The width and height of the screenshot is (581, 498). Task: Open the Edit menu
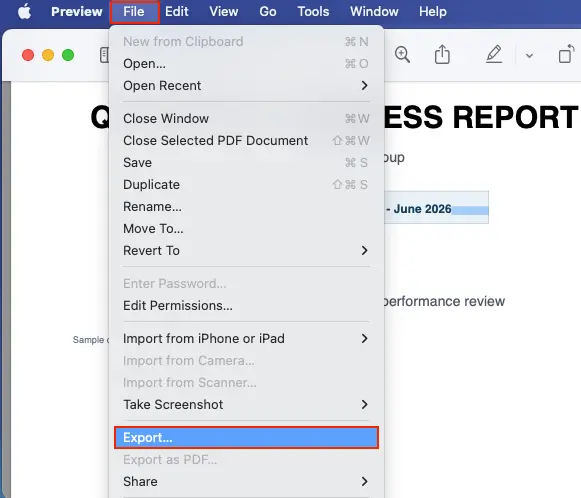[x=177, y=11]
